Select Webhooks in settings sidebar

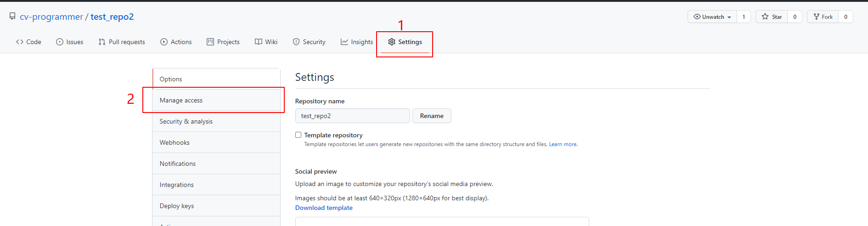[175, 143]
